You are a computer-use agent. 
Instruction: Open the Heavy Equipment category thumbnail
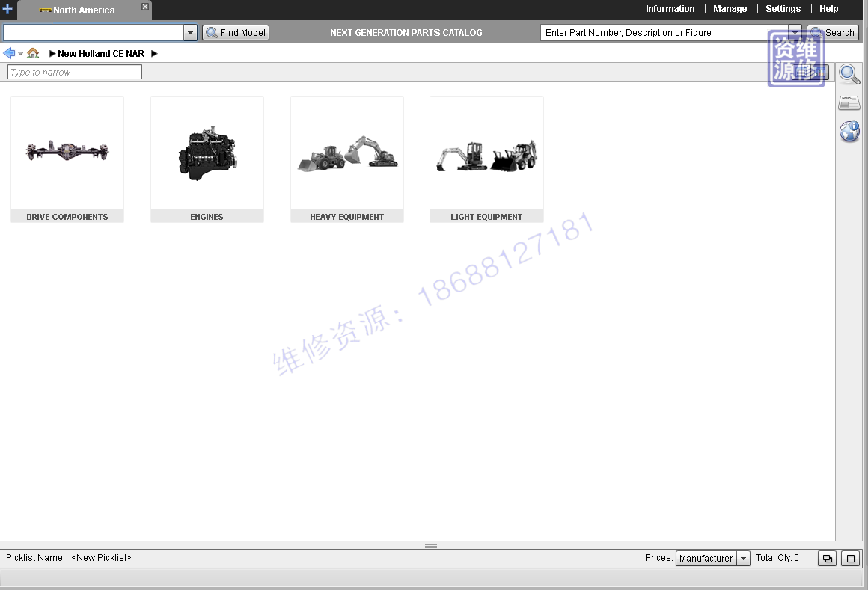tap(346, 159)
